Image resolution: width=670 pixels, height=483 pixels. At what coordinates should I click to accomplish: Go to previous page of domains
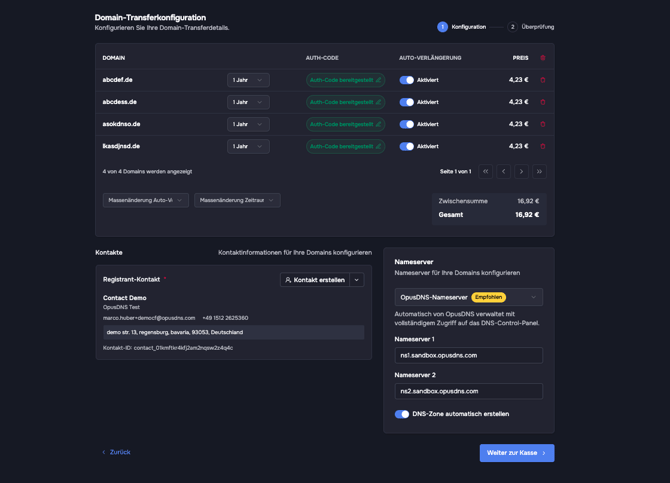(x=503, y=171)
